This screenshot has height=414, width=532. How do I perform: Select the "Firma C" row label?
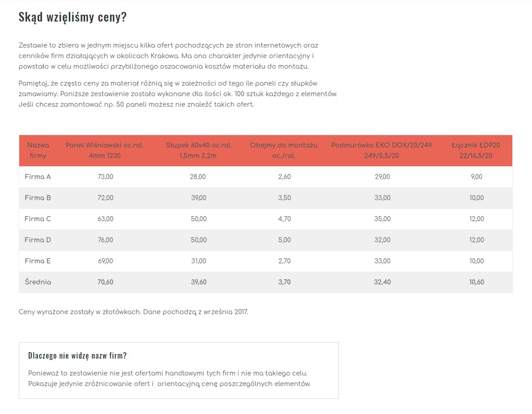(x=38, y=219)
